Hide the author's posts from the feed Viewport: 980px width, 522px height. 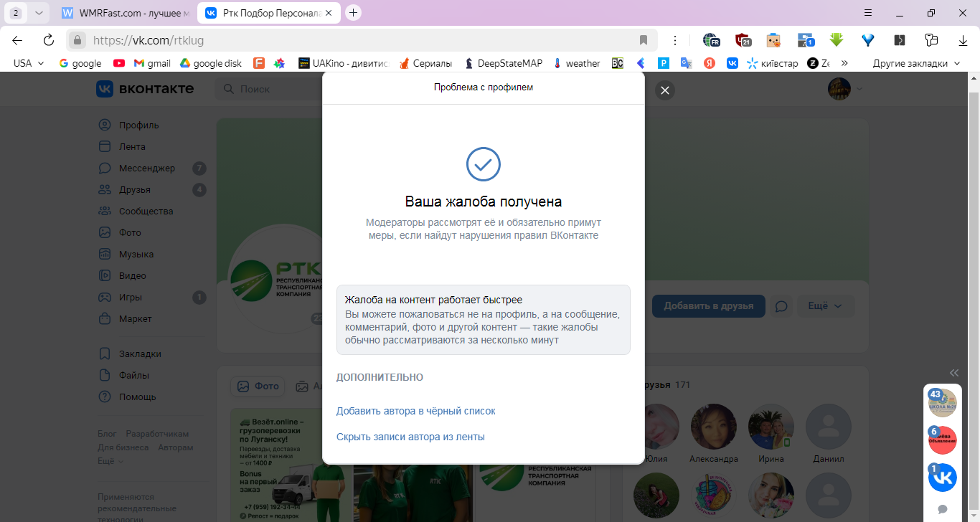[410, 437]
